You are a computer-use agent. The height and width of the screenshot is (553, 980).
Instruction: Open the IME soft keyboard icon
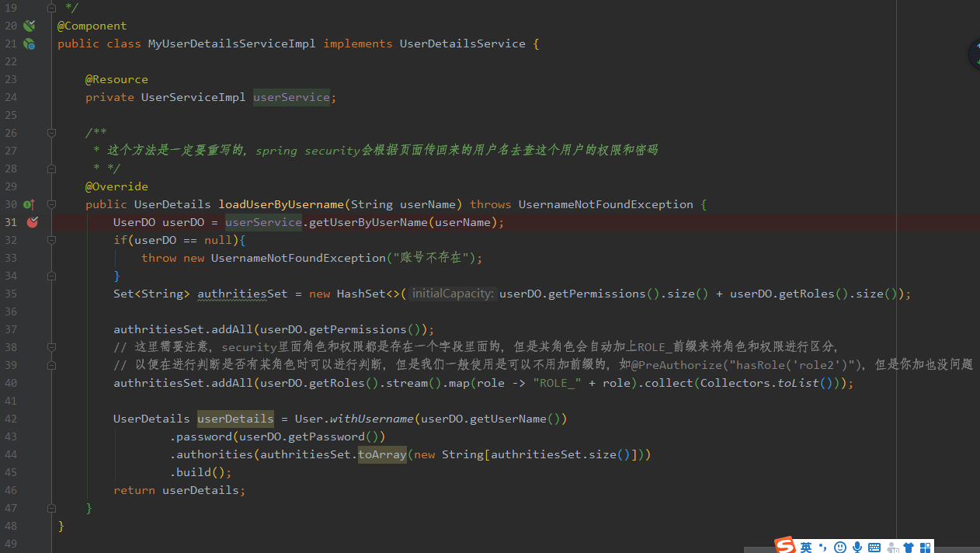click(x=874, y=548)
